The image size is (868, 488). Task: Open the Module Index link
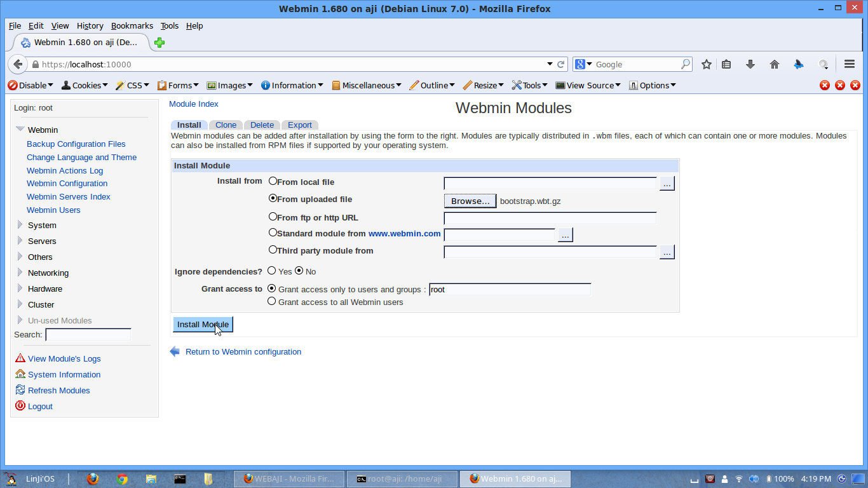point(194,104)
